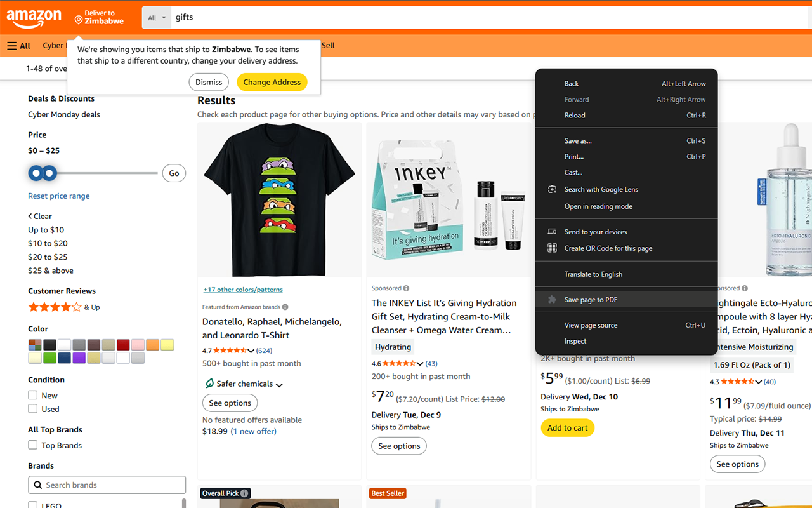812x508 pixels.
Task: Click the Sponsored info icon on INKEY listing
Action: pos(406,288)
